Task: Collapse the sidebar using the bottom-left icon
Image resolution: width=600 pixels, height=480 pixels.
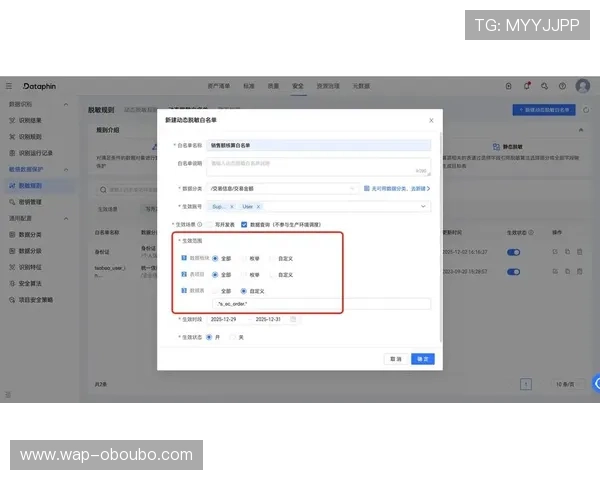Action: click(8, 395)
